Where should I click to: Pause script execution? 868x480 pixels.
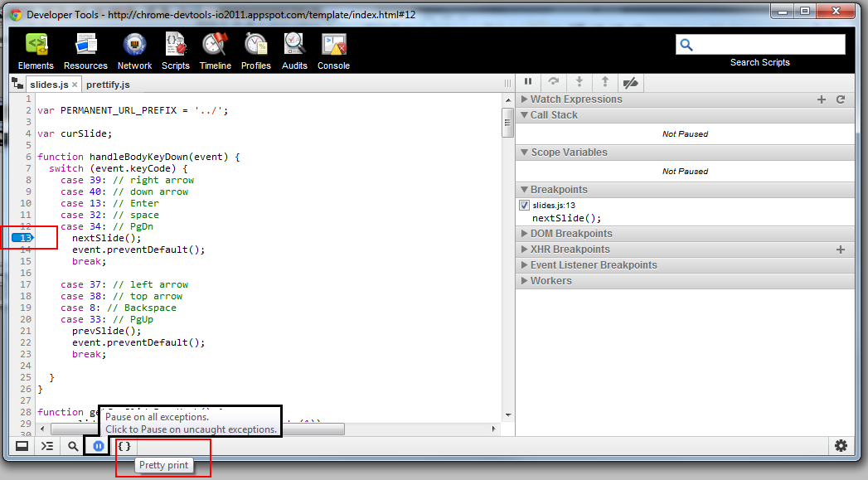pyautogui.click(x=528, y=82)
